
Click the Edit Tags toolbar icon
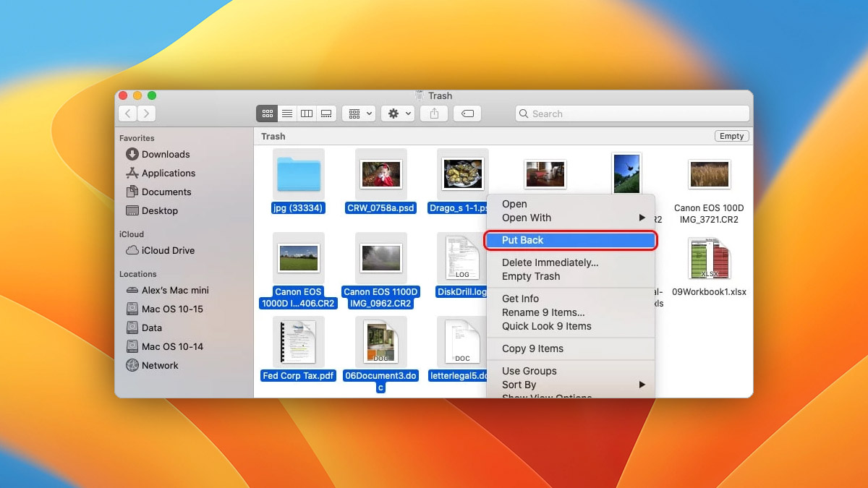click(x=467, y=114)
